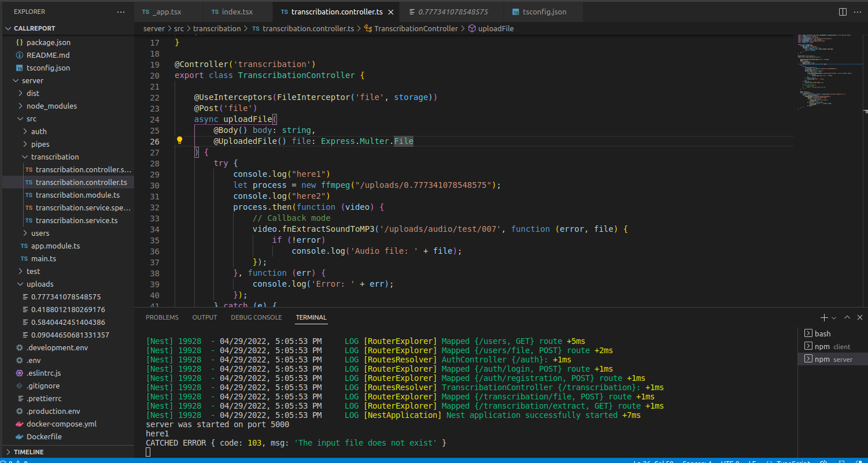Screen dimensions: 868x463
Task: Expand the test folder
Action: click(68, 271)
